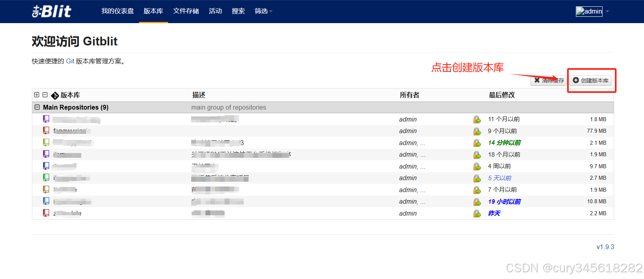
Task: Click the 所有者 column header
Action: click(x=409, y=95)
